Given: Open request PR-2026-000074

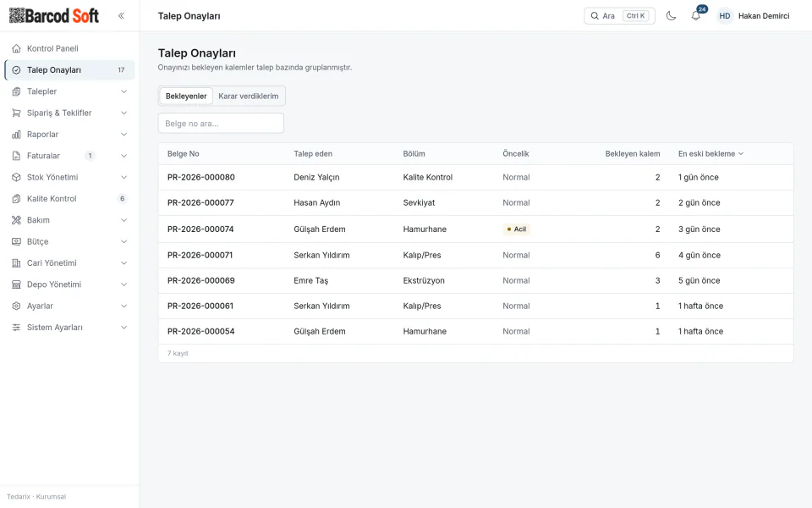Looking at the screenshot, I should [200, 229].
